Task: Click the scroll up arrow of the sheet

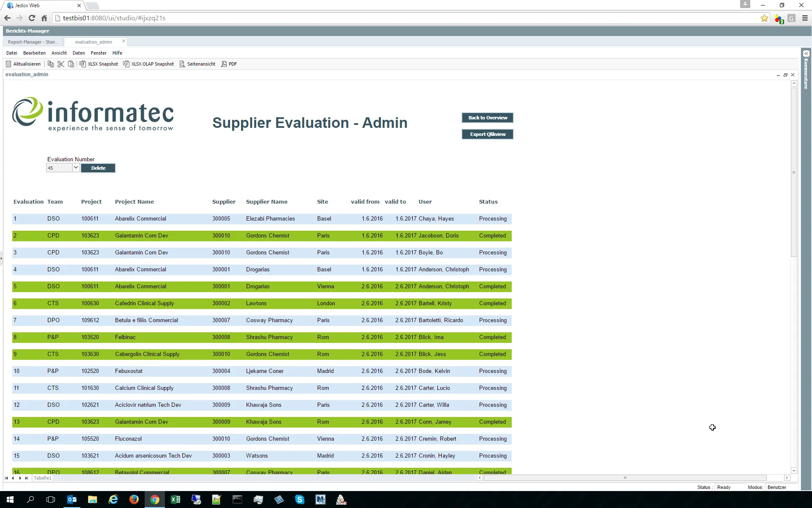Action: click(x=794, y=83)
